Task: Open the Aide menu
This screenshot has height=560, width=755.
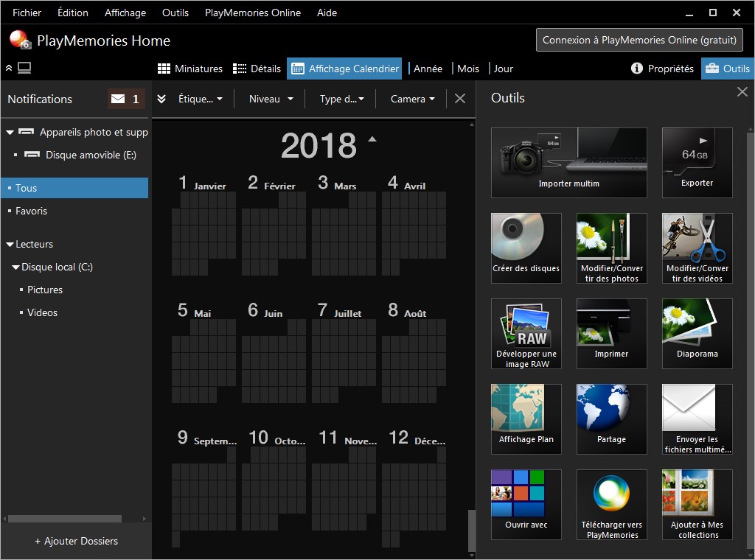Action: [x=327, y=13]
